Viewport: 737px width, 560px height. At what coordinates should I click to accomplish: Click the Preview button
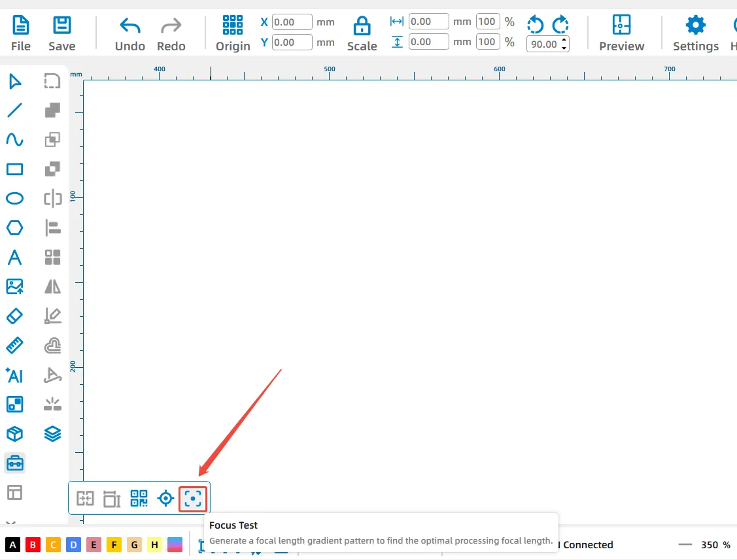click(x=621, y=33)
